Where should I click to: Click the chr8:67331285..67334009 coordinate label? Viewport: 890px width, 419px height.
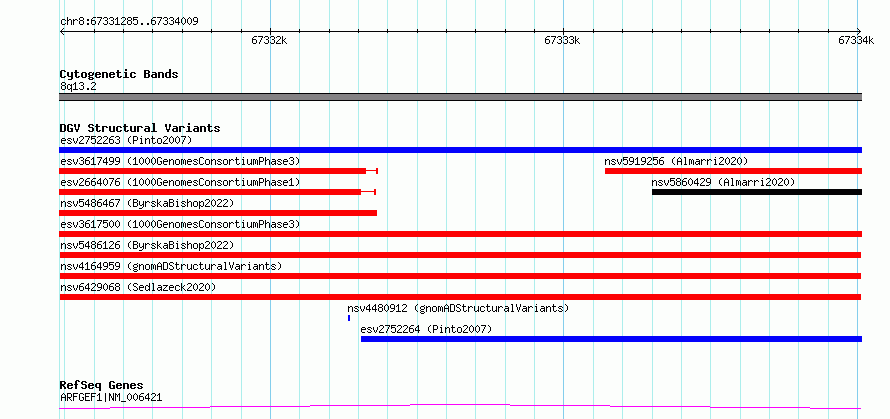point(129,22)
